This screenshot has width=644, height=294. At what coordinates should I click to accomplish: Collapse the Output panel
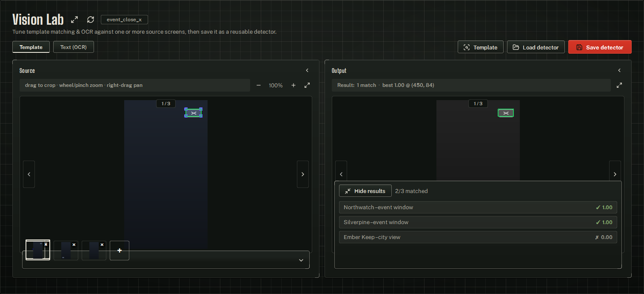click(x=619, y=70)
